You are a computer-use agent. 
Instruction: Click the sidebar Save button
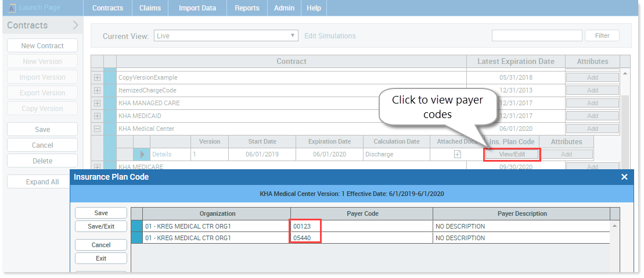42,129
